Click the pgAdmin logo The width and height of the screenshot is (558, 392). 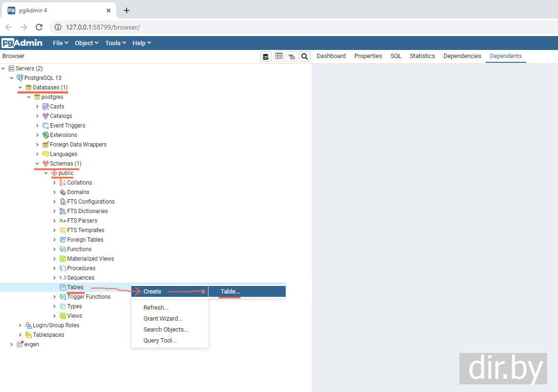[x=22, y=43]
